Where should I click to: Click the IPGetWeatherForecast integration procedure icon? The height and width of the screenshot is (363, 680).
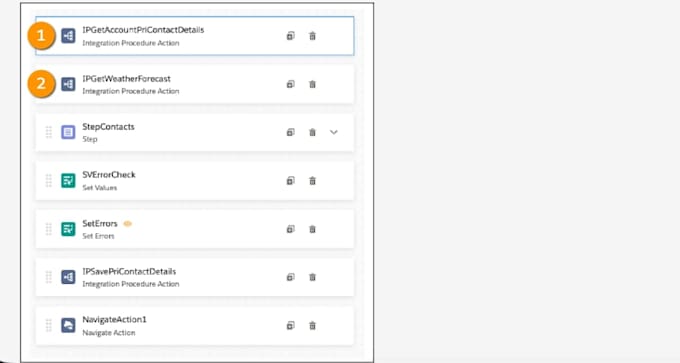68,84
